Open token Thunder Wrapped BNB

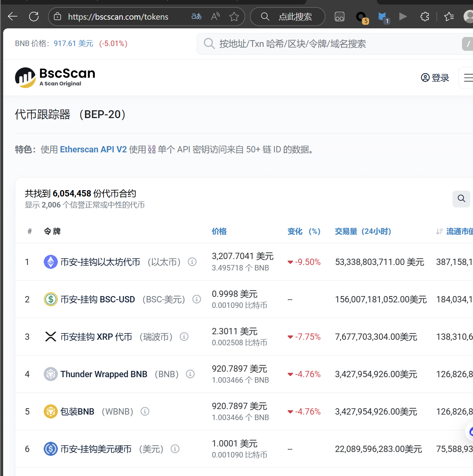[104, 374]
